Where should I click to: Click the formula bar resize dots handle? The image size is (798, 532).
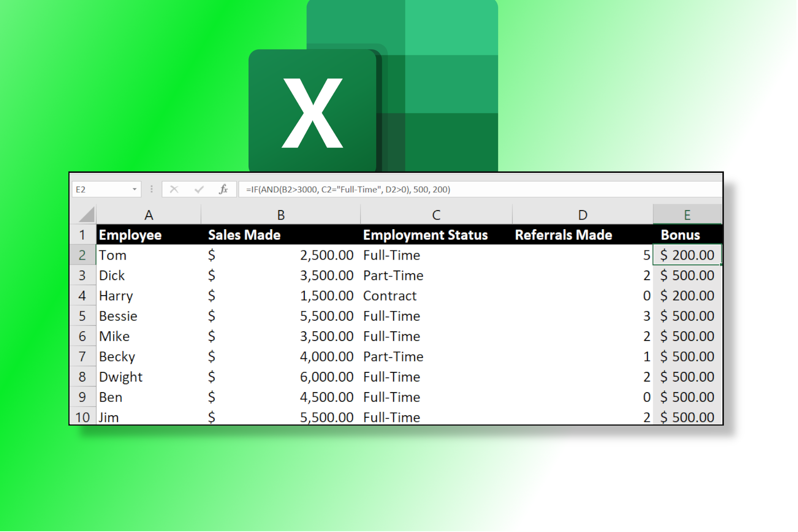coord(152,189)
